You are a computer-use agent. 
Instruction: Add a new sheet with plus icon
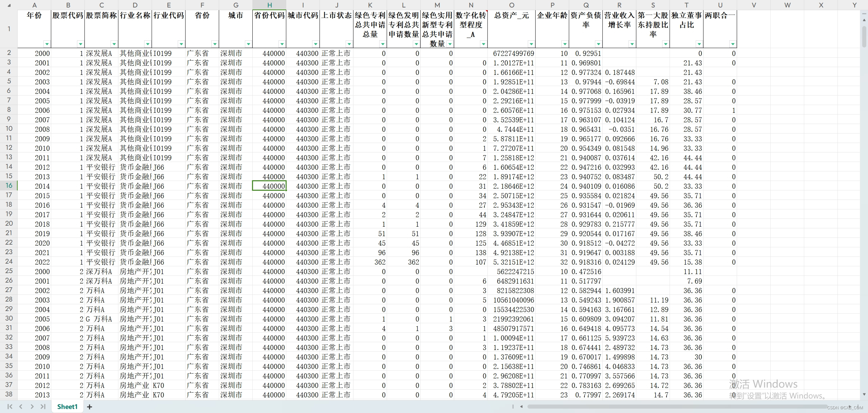(90, 407)
